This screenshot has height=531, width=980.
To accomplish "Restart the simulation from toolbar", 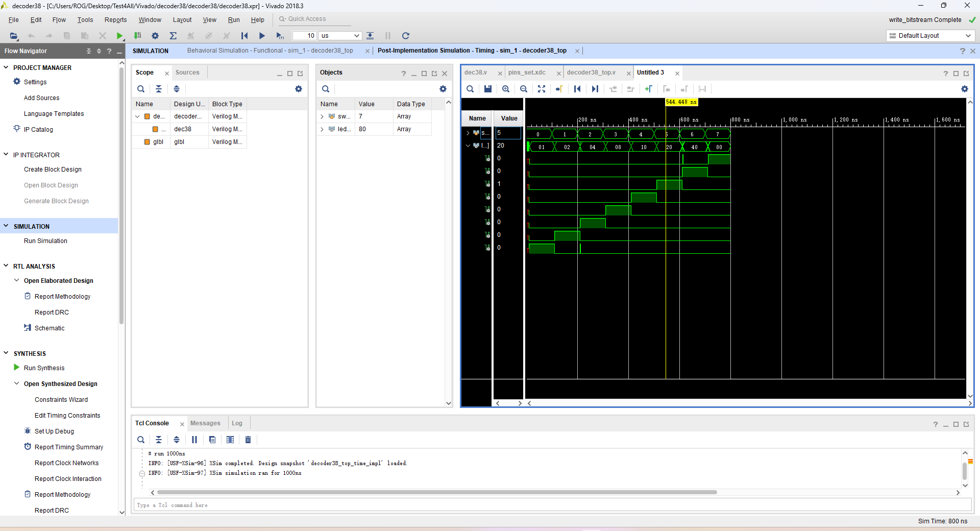I will point(244,36).
